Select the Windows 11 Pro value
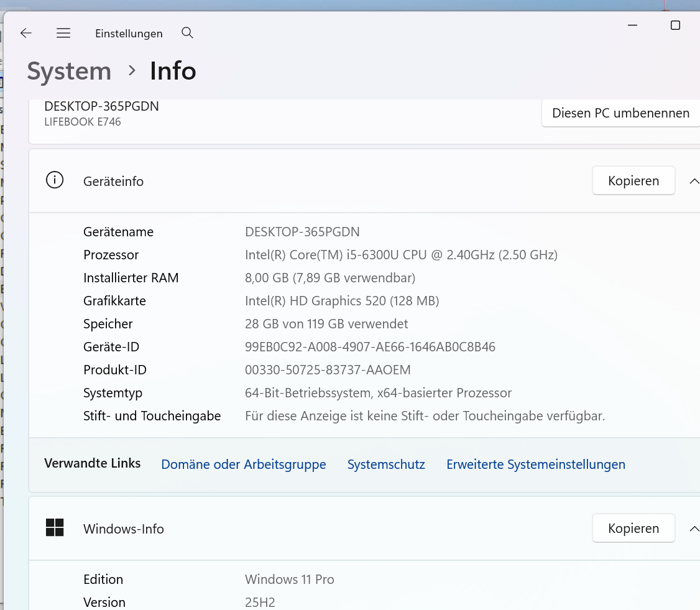The width and height of the screenshot is (700, 610). pyautogui.click(x=289, y=579)
